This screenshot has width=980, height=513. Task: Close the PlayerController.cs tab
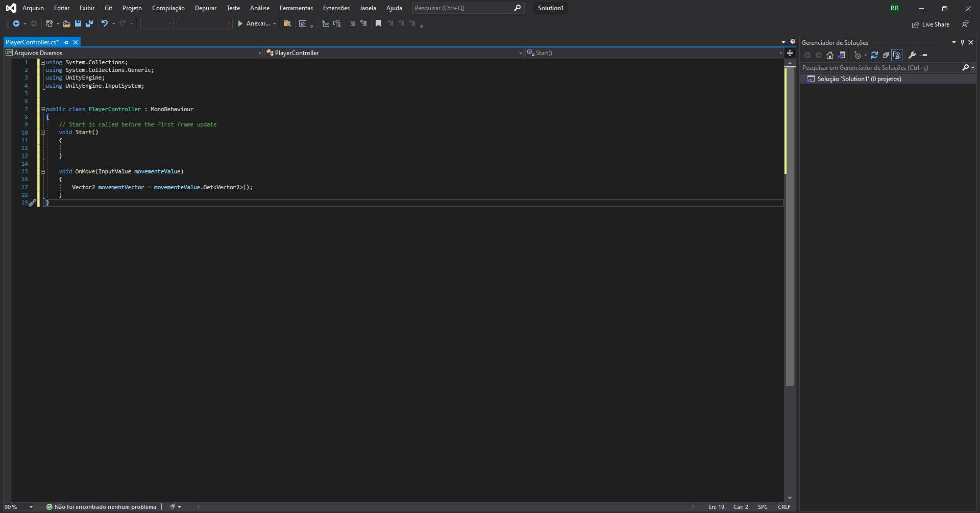pyautogui.click(x=76, y=42)
